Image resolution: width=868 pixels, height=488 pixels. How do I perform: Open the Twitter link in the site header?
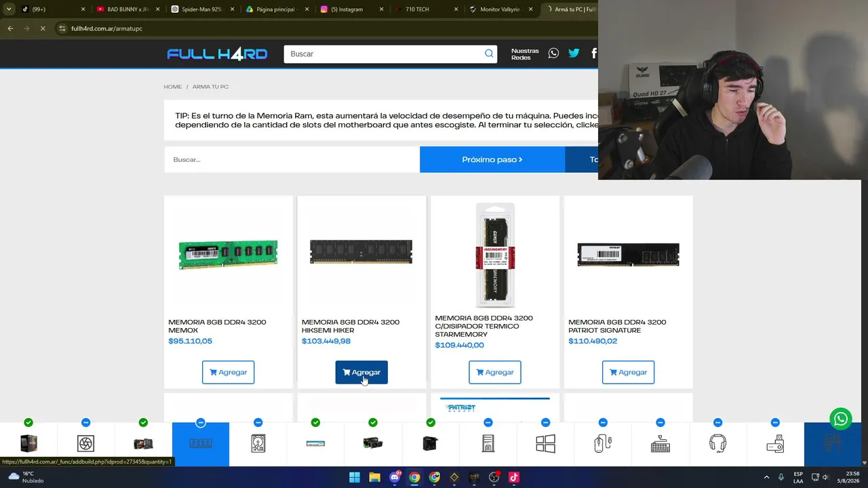click(574, 54)
